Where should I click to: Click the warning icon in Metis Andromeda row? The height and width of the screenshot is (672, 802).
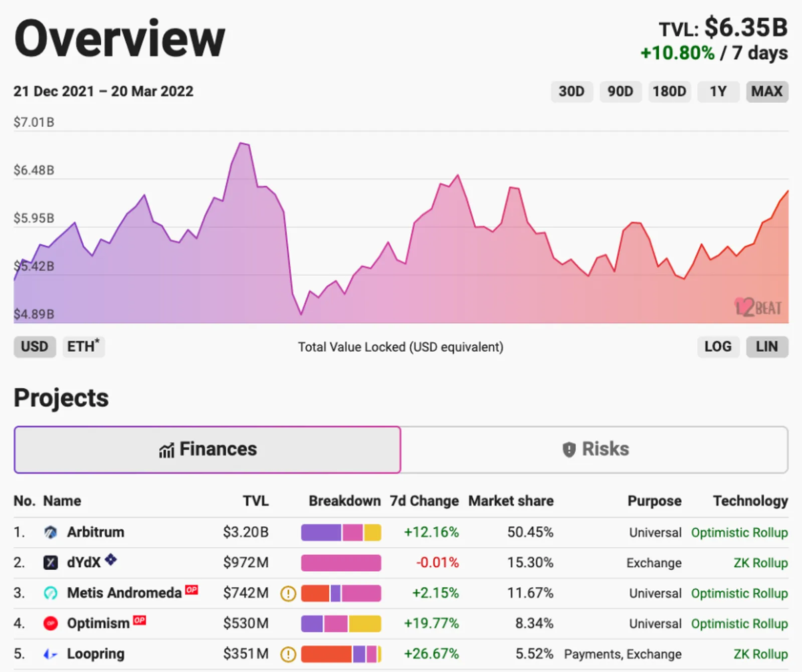tap(288, 594)
